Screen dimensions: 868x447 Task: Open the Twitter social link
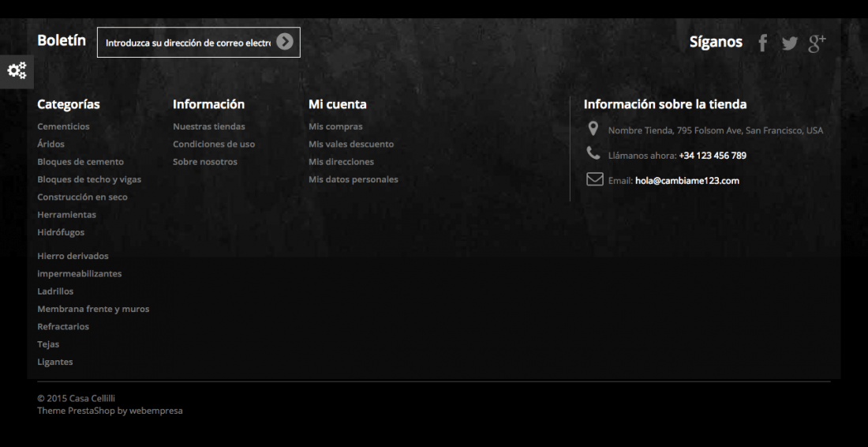(x=789, y=43)
